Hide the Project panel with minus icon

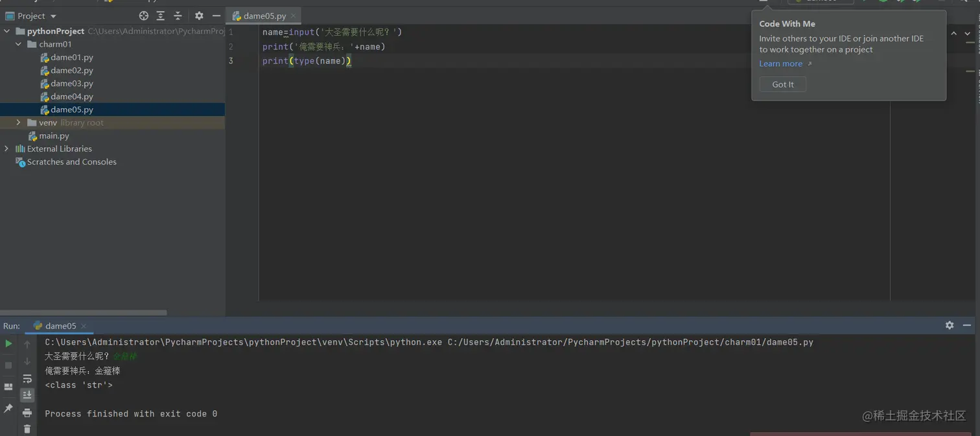click(216, 16)
